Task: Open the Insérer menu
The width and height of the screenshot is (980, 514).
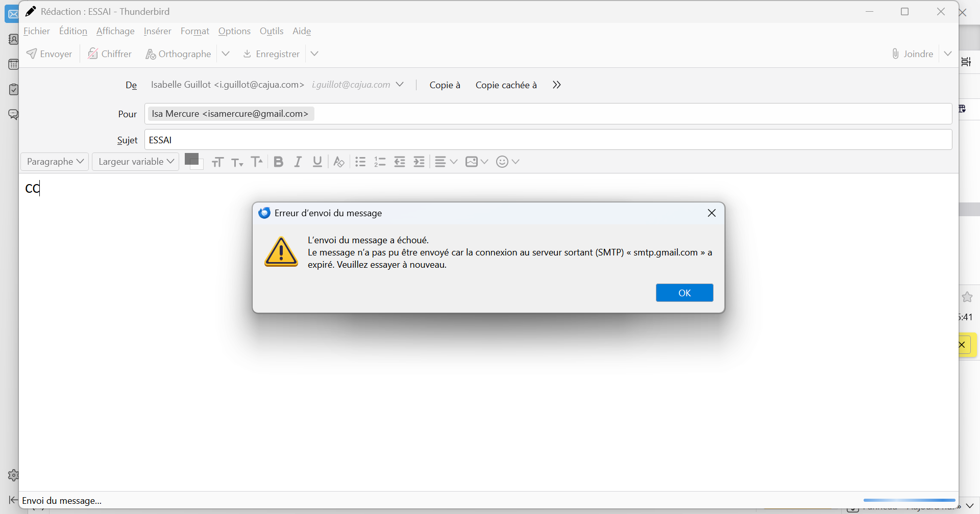Action: pos(157,31)
